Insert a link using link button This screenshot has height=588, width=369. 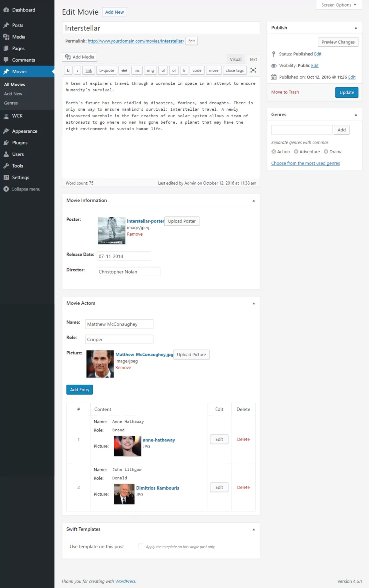pyautogui.click(x=89, y=70)
